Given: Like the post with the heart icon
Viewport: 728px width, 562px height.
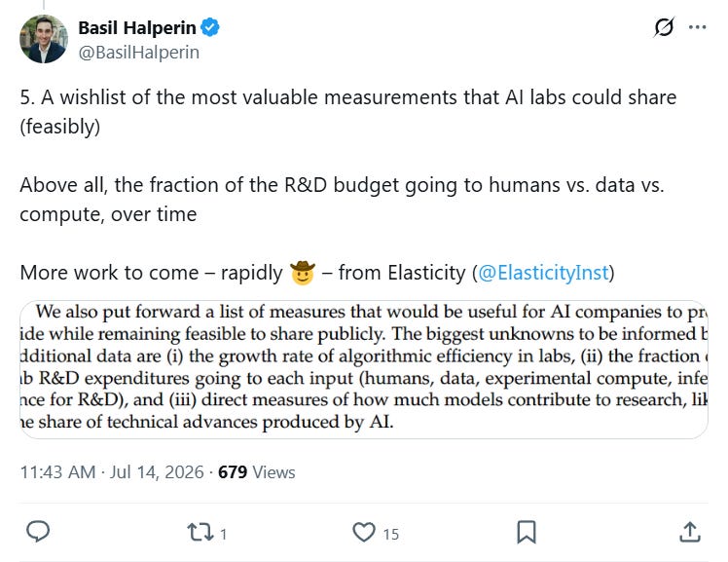Looking at the screenshot, I should (x=364, y=532).
